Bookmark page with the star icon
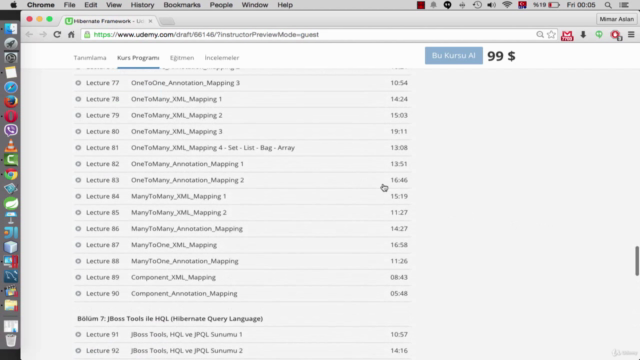This screenshot has height=360, width=640. point(551,35)
